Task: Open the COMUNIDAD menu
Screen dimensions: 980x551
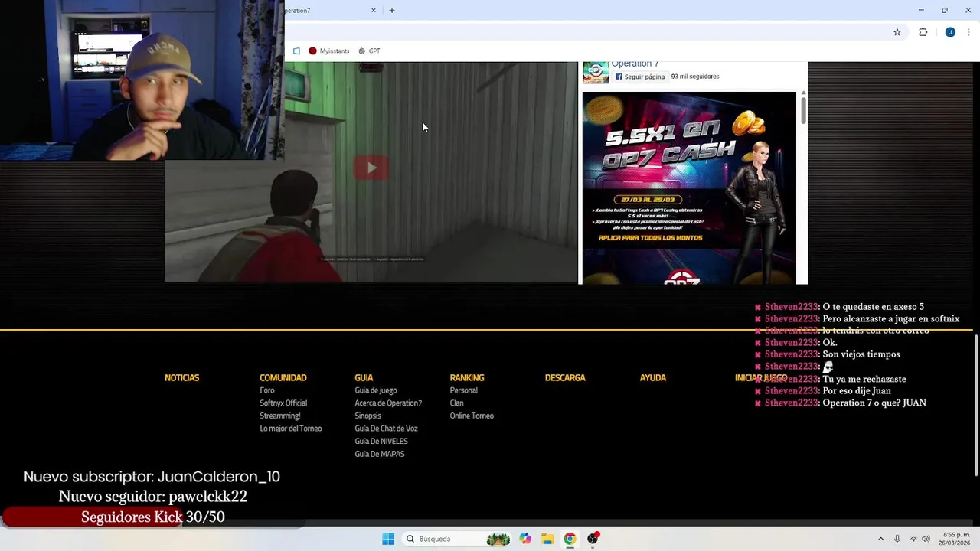Action: [x=283, y=377]
